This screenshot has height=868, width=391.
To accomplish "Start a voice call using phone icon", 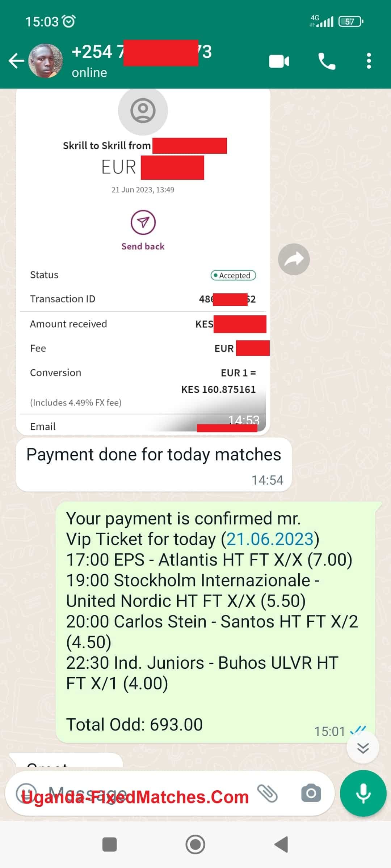I will tap(327, 61).
